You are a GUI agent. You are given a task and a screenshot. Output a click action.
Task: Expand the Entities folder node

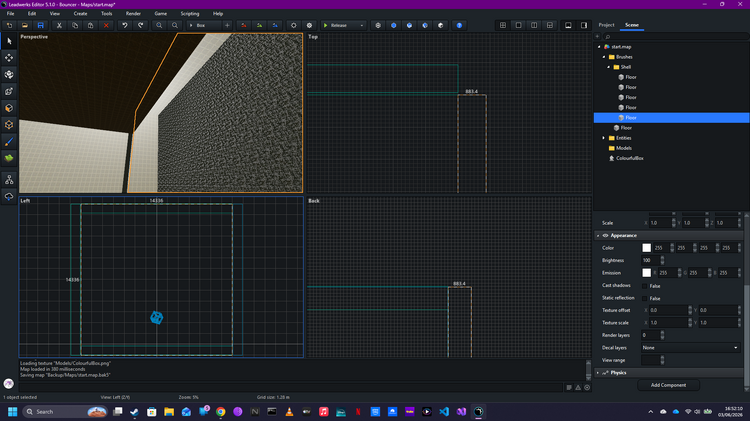[604, 138]
